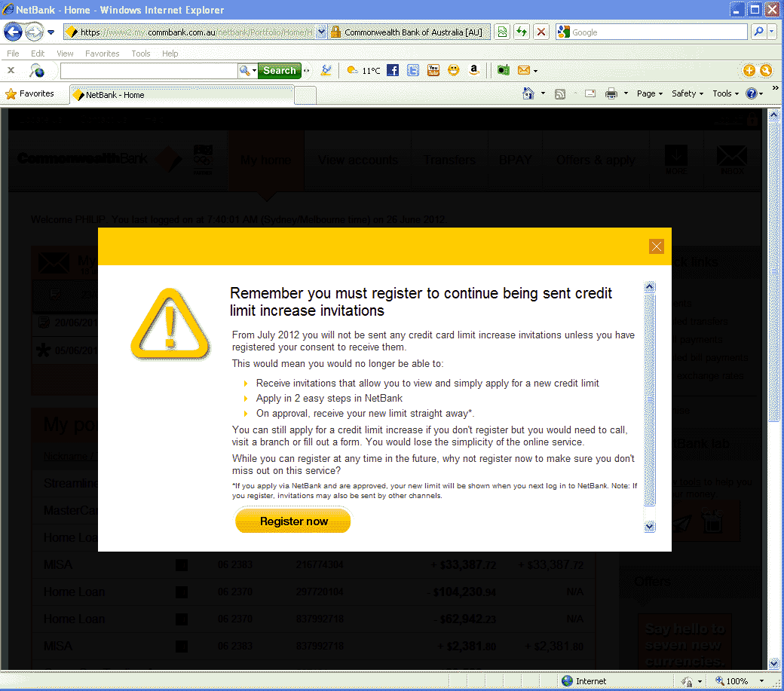784x691 pixels.
Task: Toggle the Compatibility View icon
Action: tap(502, 32)
